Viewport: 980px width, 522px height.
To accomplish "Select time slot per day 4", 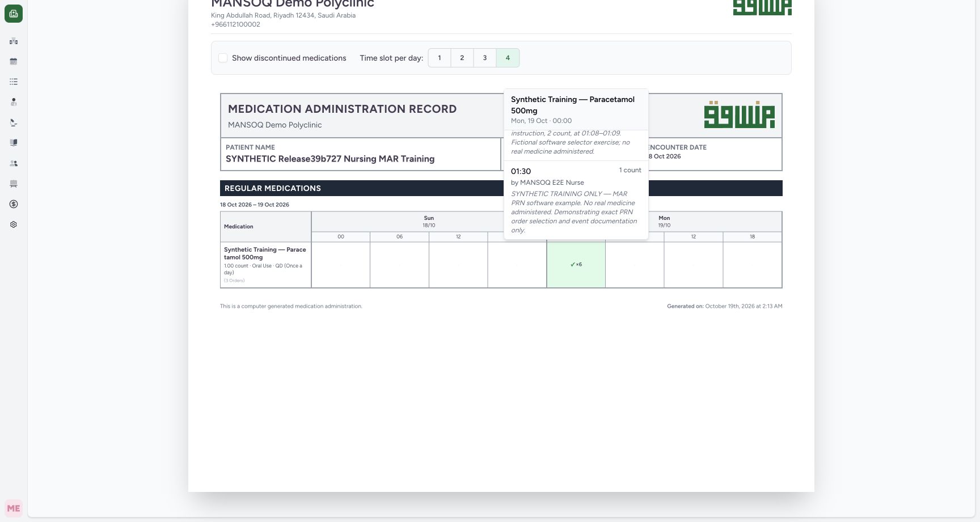I will tap(508, 58).
